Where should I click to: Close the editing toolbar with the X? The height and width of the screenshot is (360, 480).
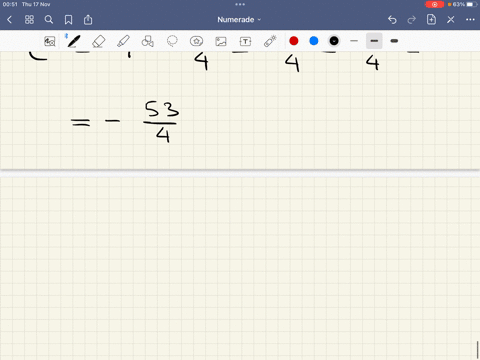(451, 20)
